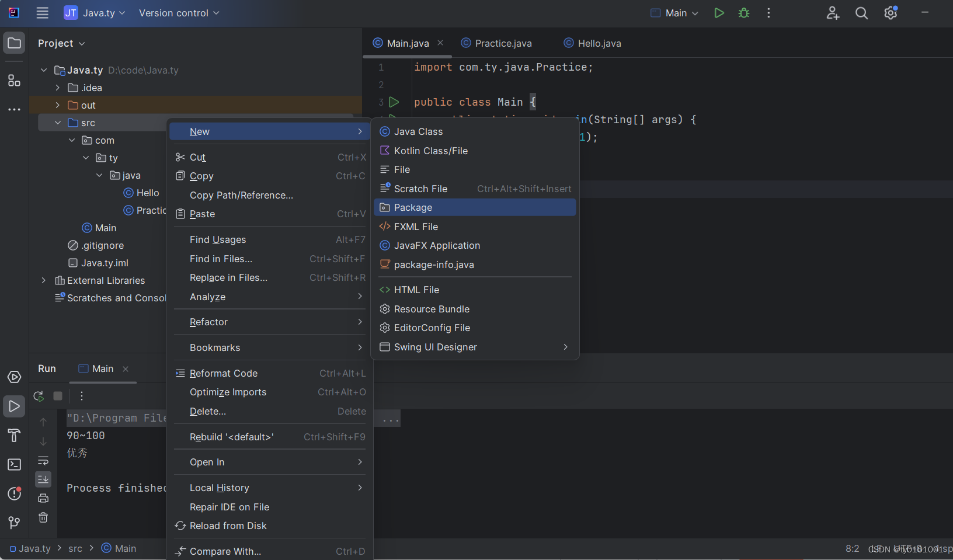The height and width of the screenshot is (560, 953).
Task: Close the Main.java editor tab
Action: point(440,43)
